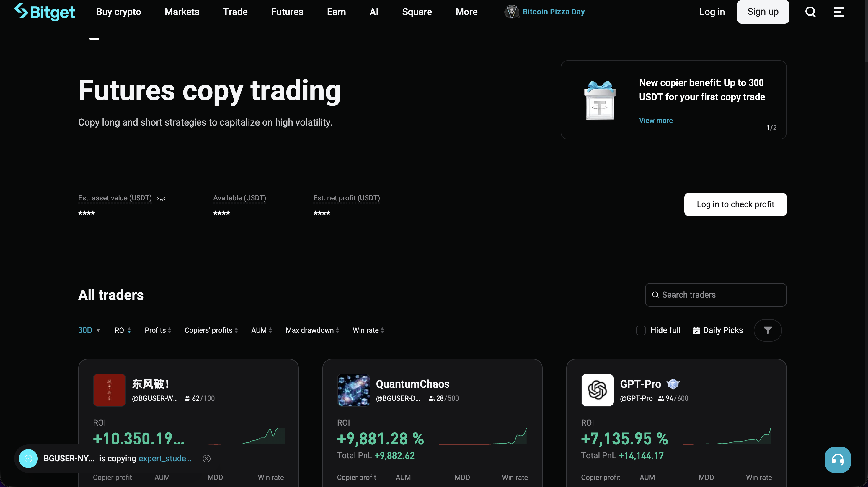Sort traders by Copiers' profits

pos(211,330)
